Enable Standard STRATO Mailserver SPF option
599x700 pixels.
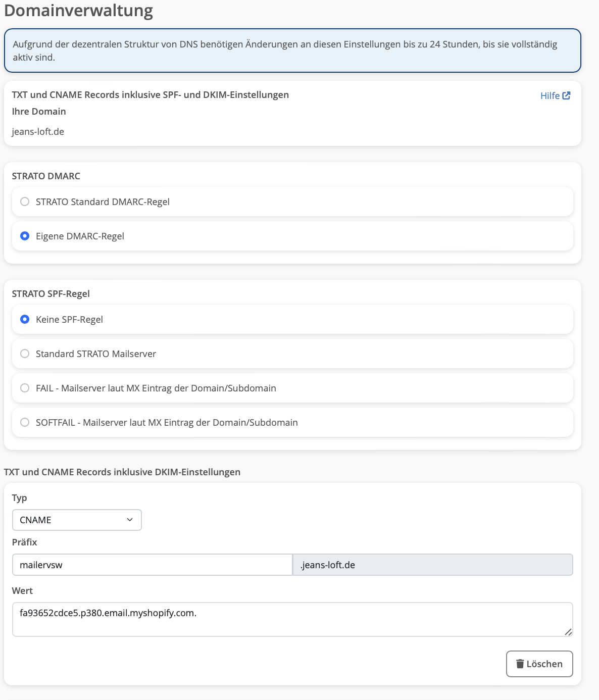tap(25, 354)
